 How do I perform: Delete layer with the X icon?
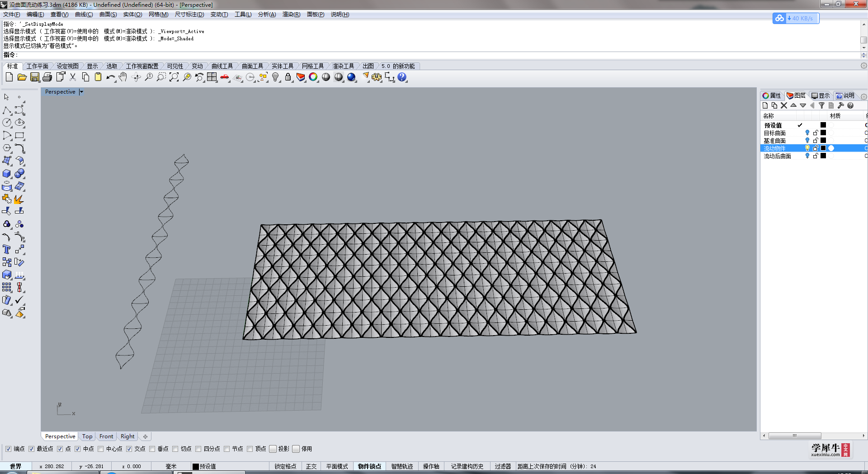[784, 105]
